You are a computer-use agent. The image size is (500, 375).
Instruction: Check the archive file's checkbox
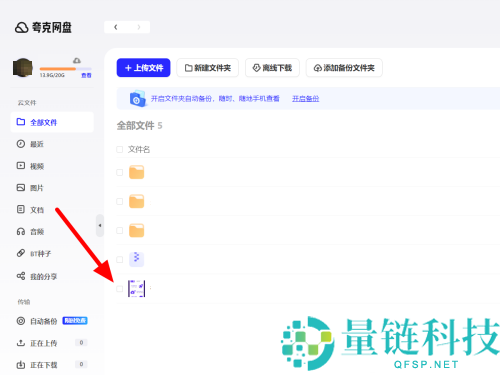pos(120,259)
